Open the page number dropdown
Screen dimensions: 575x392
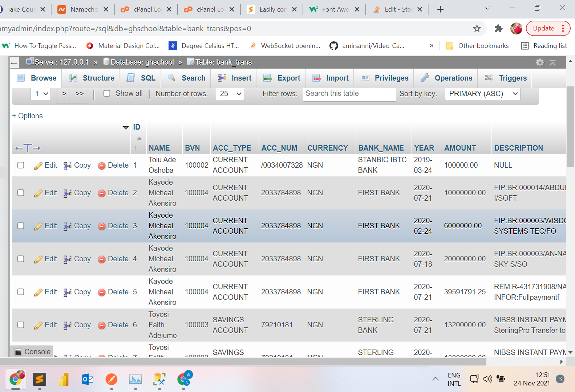click(40, 94)
